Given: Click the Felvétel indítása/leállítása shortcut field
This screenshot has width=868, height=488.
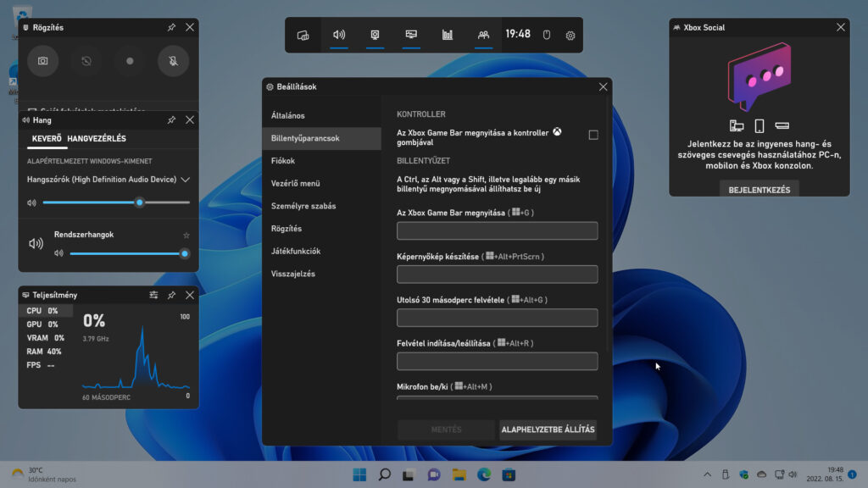Looking at the screenshot, I should pyautogui.click(x=497, y=361).
